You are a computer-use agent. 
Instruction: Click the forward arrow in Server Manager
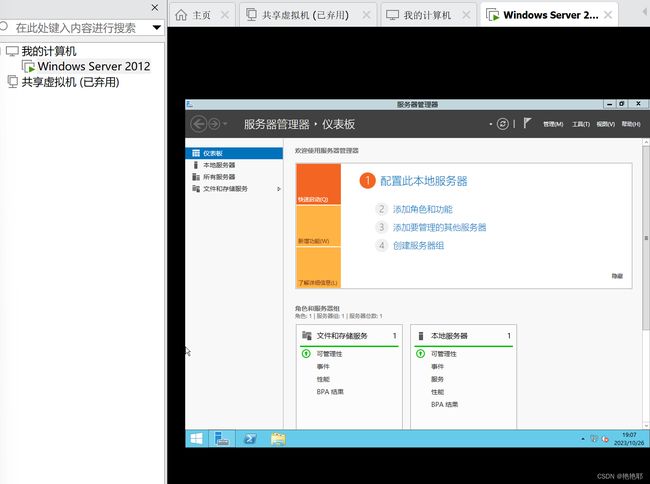(x=214, y=124)
